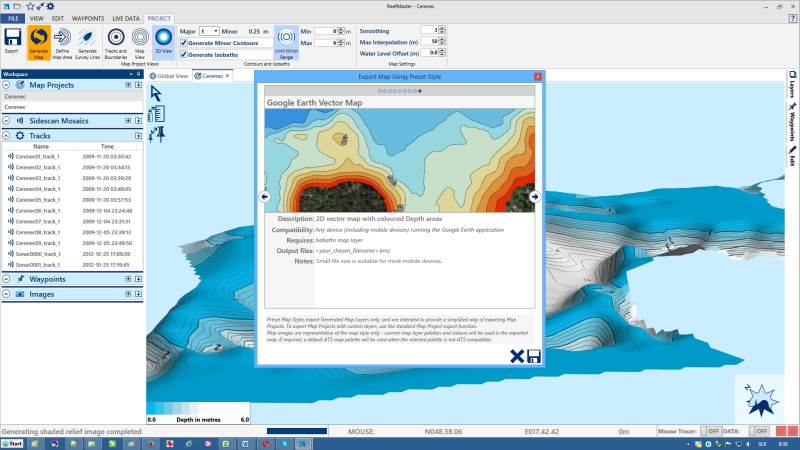Switch to 3D View
The width and height of the screenshot is (800, 450).
click(163, 41)
